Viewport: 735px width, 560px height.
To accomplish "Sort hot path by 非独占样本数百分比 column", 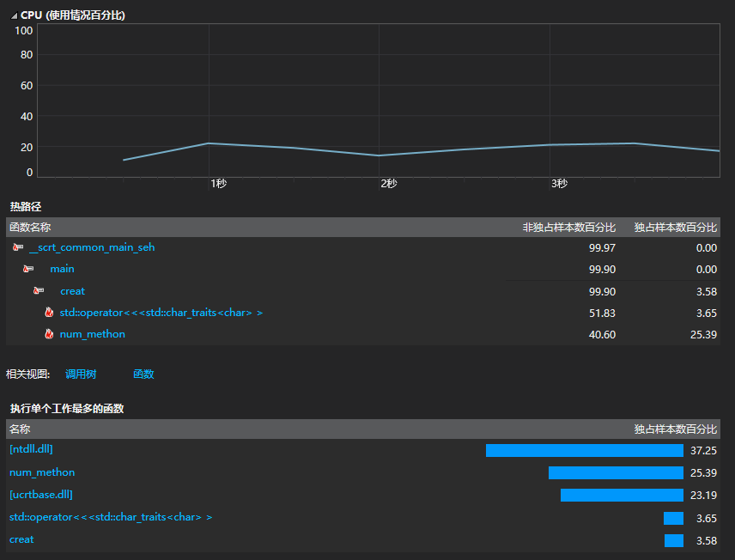I will (x=568, y=228).
